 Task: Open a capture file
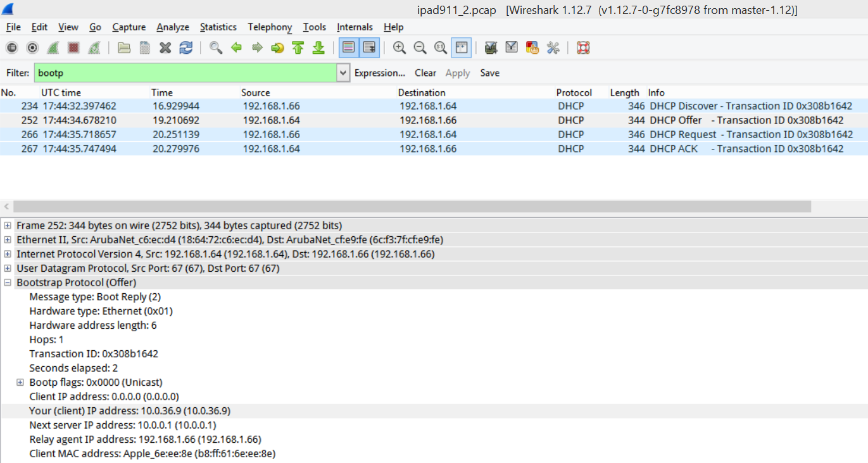[124, 48]
